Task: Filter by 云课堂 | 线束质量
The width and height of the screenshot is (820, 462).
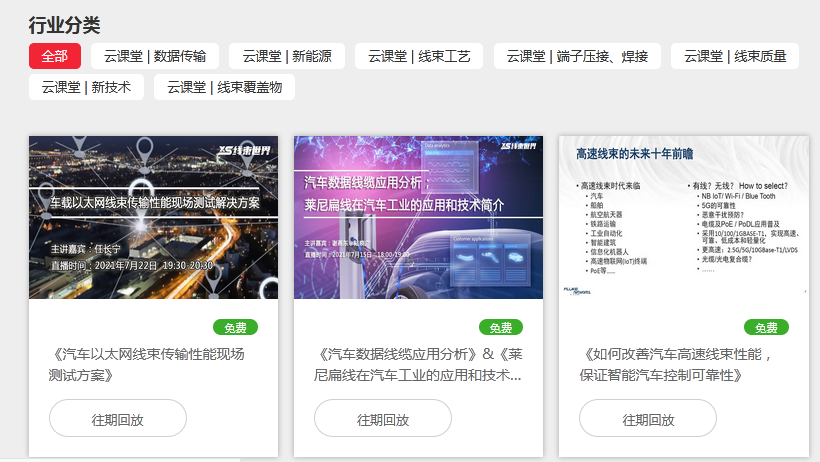Action: (x=735, y=56)
